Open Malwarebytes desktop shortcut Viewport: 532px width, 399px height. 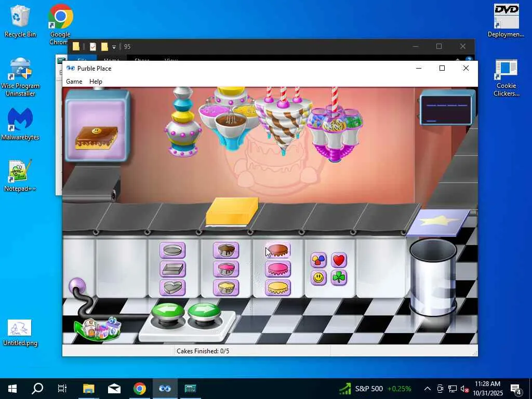point(20,124)
